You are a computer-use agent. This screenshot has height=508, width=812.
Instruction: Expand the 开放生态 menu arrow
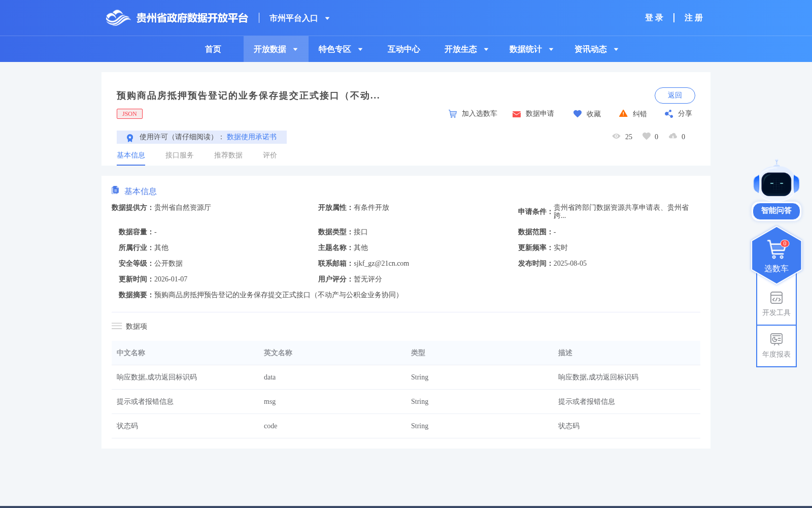pos(486,49)
